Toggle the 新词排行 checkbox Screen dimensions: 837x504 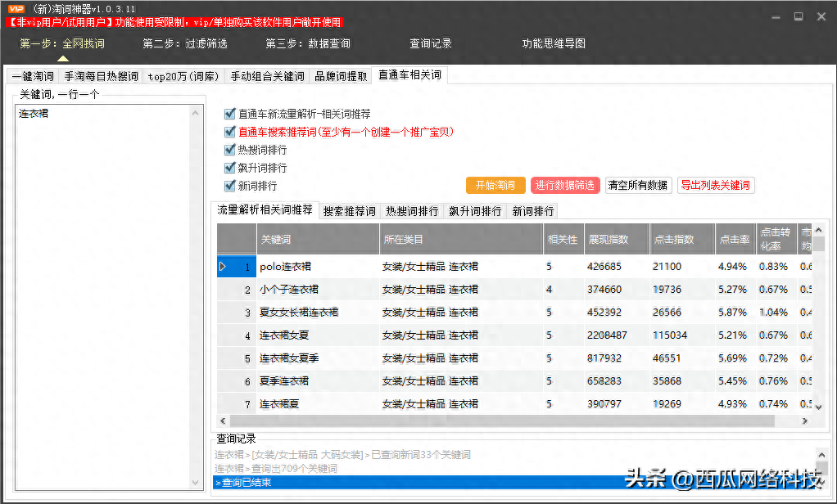pyautogui.click(x=230, y=186)
